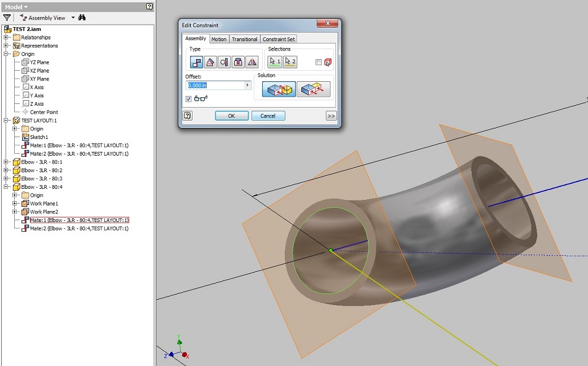
Task: Select the Mate constraint type
Action: click(196, 62)
